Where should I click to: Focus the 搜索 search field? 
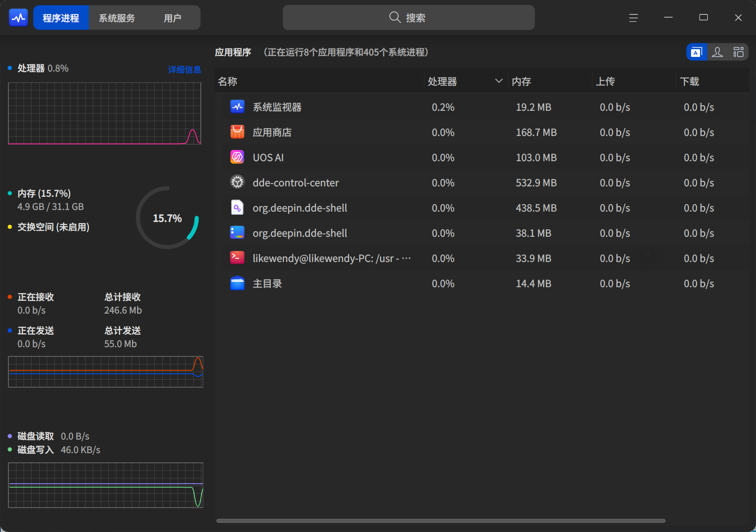[x=408, y=18]
